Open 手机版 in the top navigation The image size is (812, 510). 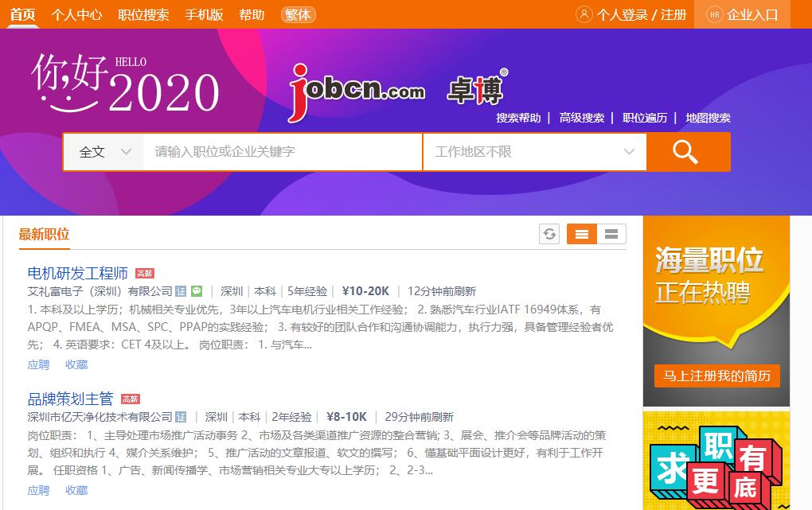coord(204,14)
